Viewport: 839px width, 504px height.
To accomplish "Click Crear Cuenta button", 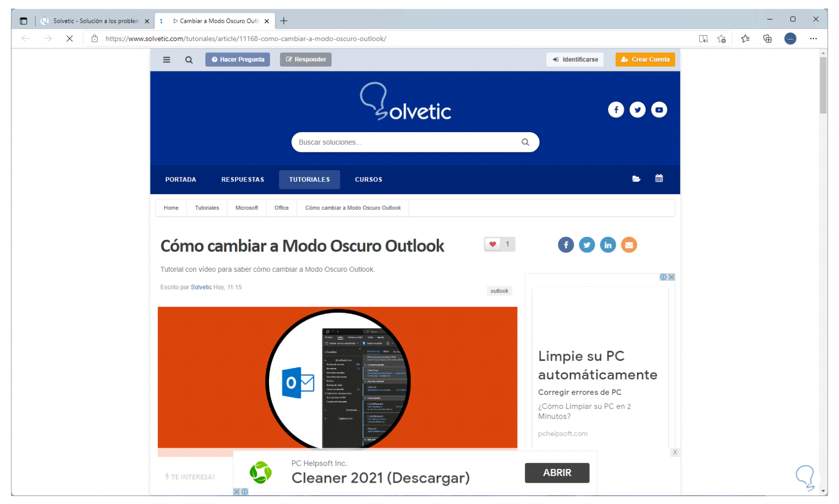I will click(645, 59).
